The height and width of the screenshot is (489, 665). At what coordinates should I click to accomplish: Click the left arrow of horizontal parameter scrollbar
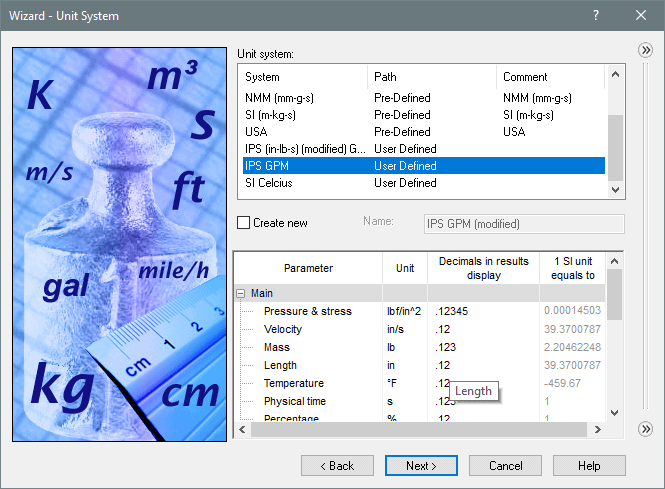(x=242, y=430)
